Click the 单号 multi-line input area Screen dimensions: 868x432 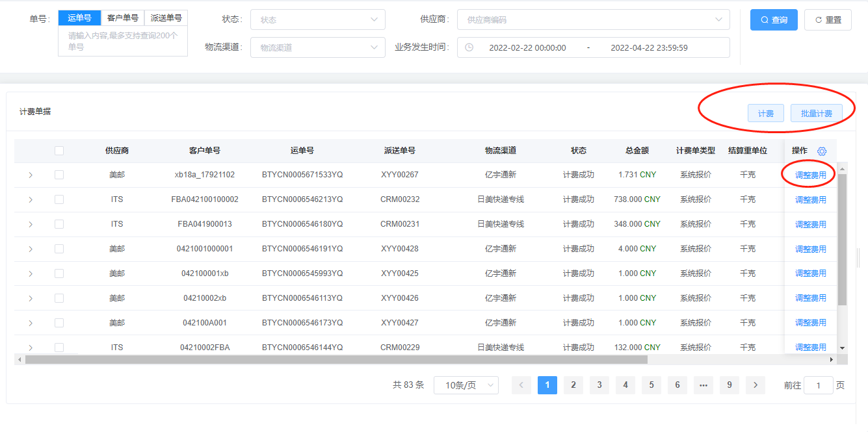click(x=123, y=41)
